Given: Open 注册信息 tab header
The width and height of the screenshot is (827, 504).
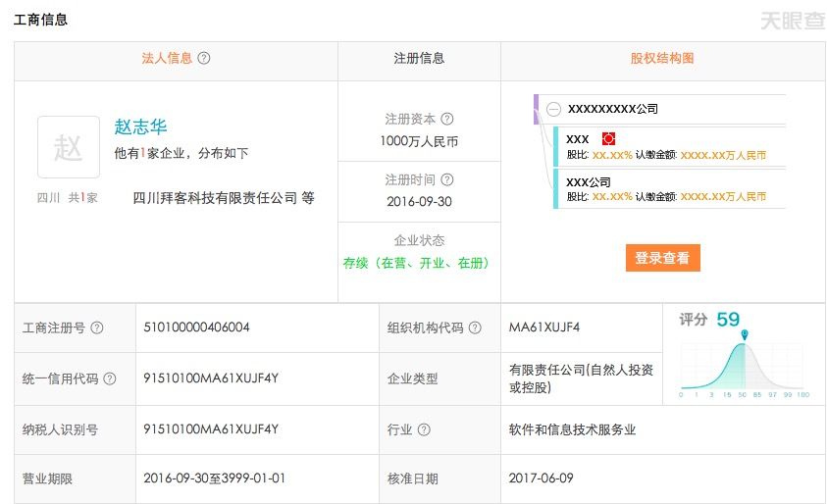Looking at the screenshot, I should click(x=419, y=58).
